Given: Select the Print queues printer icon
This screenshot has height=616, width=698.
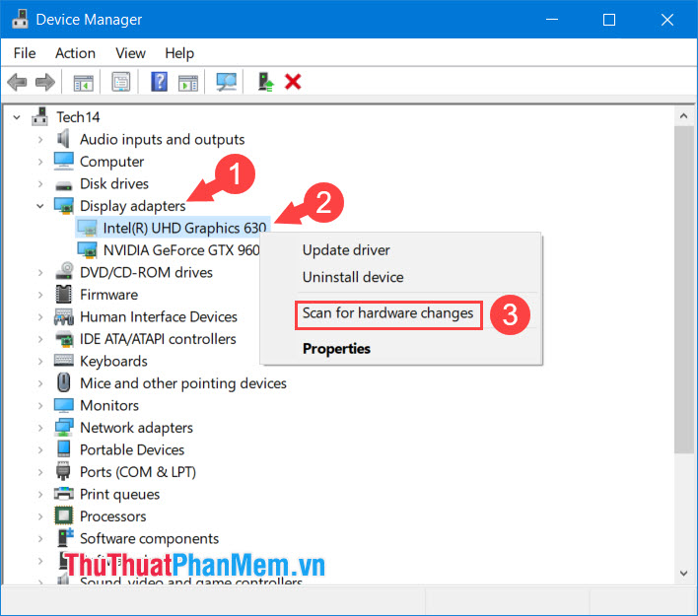Looking at the screenshot, I should pyautogui.click(x=64, y=493).
